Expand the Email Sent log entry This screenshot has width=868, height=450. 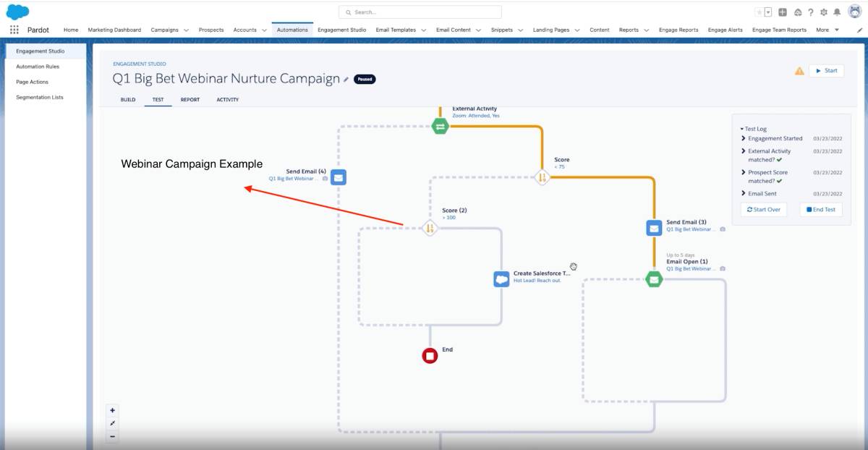pyautogui.click(x=743, y=193)
